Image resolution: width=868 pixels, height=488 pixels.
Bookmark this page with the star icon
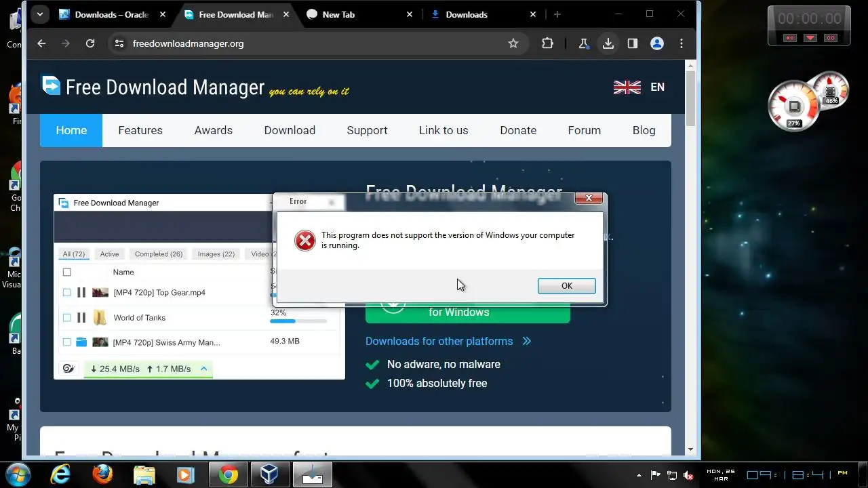point(513,43)
